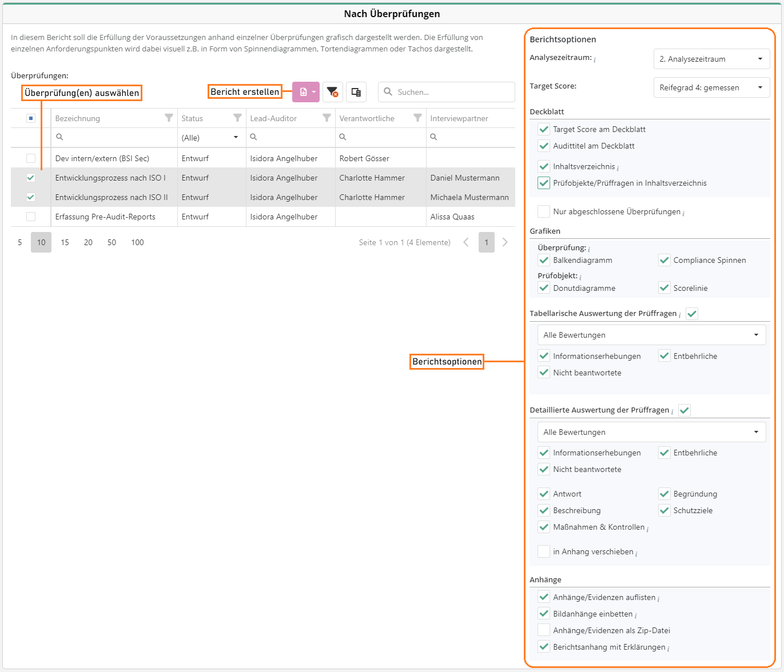Tick the Dev intern/extern (BSI Sec) row checkbox
Image resolution: width=784 pixels, height=672 pixels.
pyautogui.click(x=31, y=158)
